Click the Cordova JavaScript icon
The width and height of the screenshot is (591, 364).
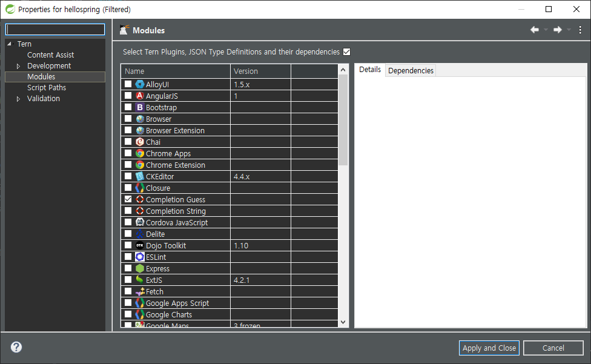click(x=140, y=222)
